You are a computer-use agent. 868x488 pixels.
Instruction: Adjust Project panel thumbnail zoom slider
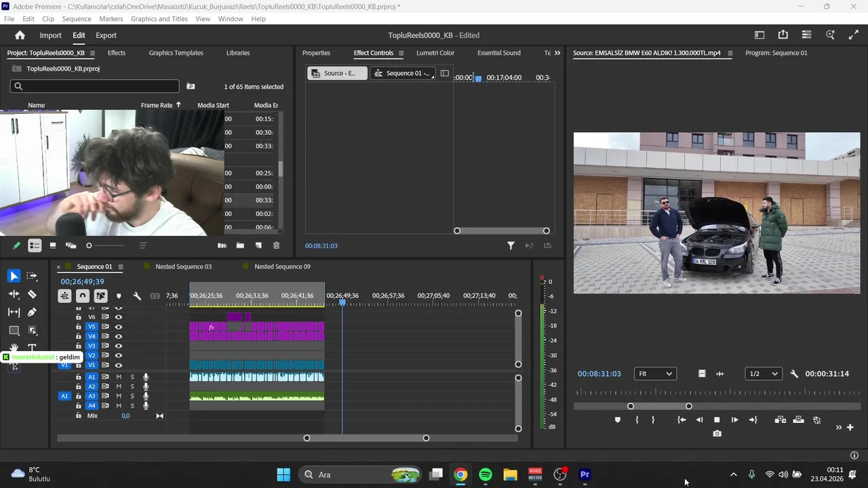pyautogui.click(x=106, y=245)
